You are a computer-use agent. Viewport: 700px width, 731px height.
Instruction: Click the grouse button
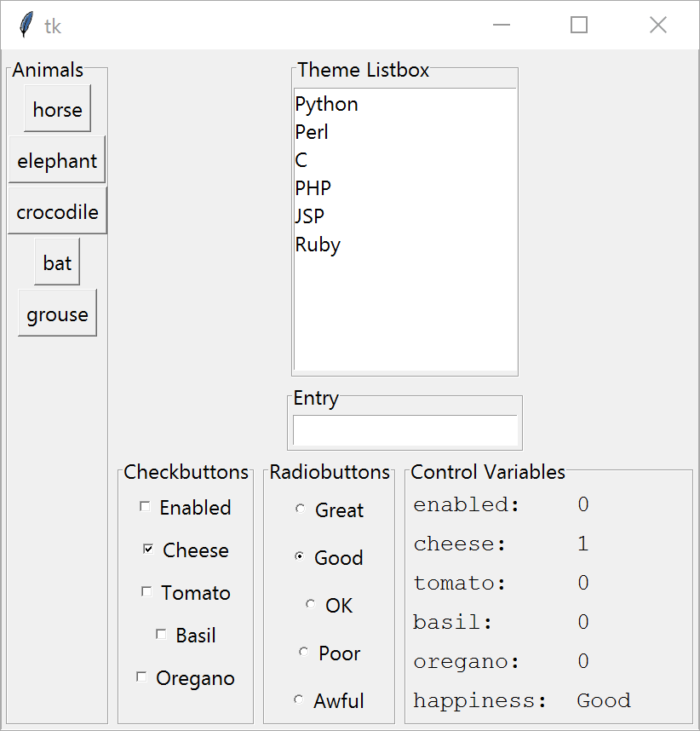[57, 313]
